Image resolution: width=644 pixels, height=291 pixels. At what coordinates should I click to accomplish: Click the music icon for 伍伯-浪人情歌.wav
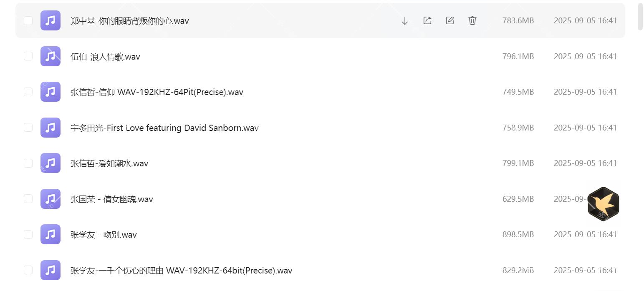50,56
